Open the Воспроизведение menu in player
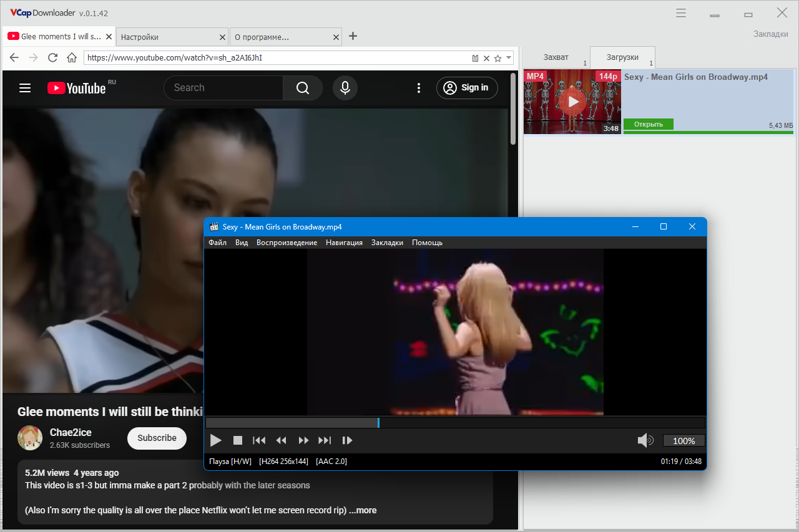The width and height of the screenshot is (799, 532). 287,243
